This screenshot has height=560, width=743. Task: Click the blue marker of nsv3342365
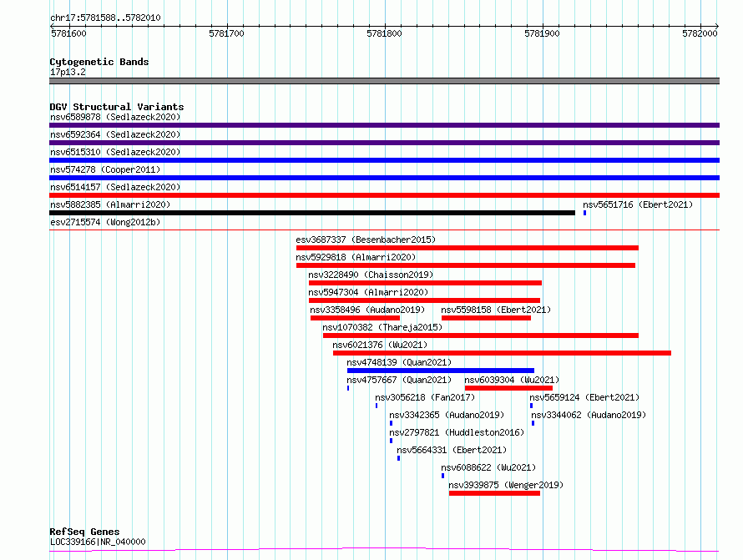(391, 423)
